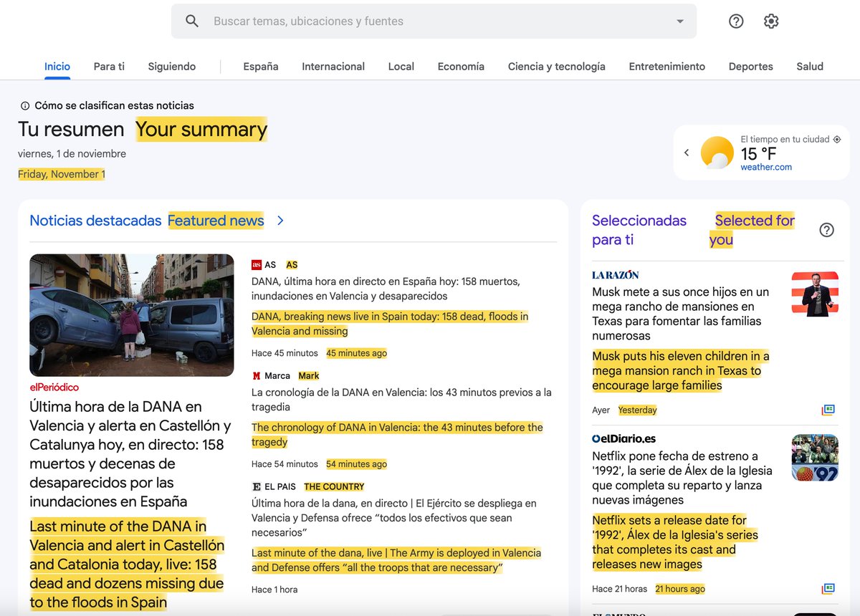
Task: Click the EL PAIS source logo
Action: tap(256, 486)
